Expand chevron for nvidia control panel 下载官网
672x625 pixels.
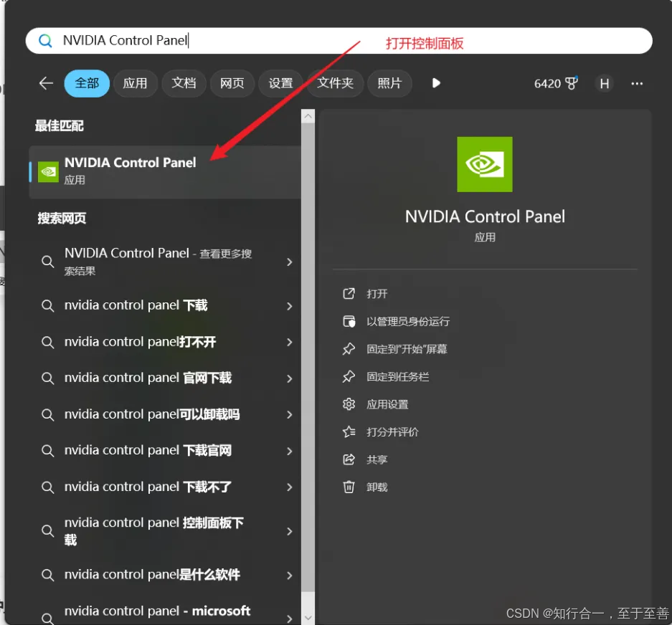290,451
